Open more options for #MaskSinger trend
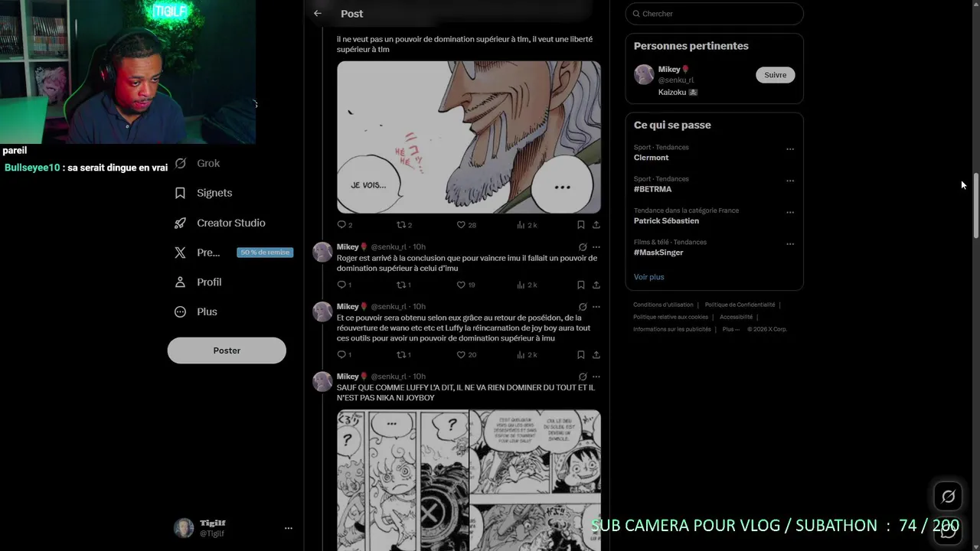 click(790, 243)
